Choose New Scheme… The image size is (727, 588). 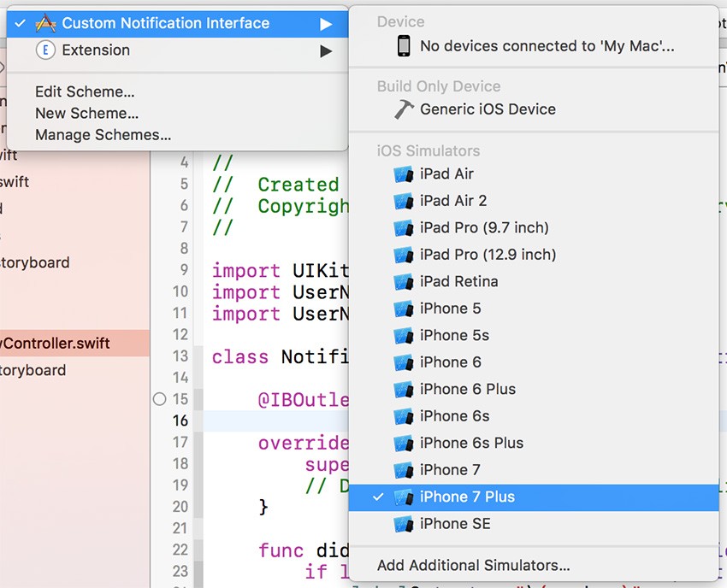coord(86,113)
